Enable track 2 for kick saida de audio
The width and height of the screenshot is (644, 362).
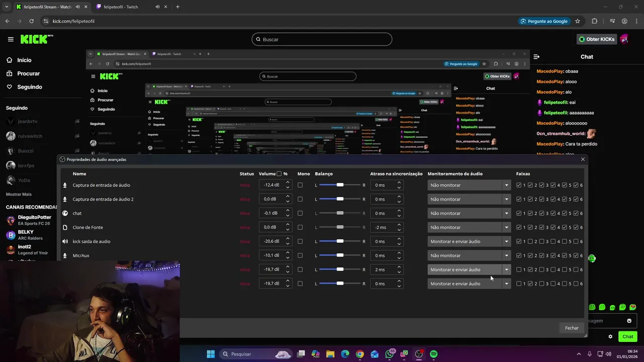point(530,241)
